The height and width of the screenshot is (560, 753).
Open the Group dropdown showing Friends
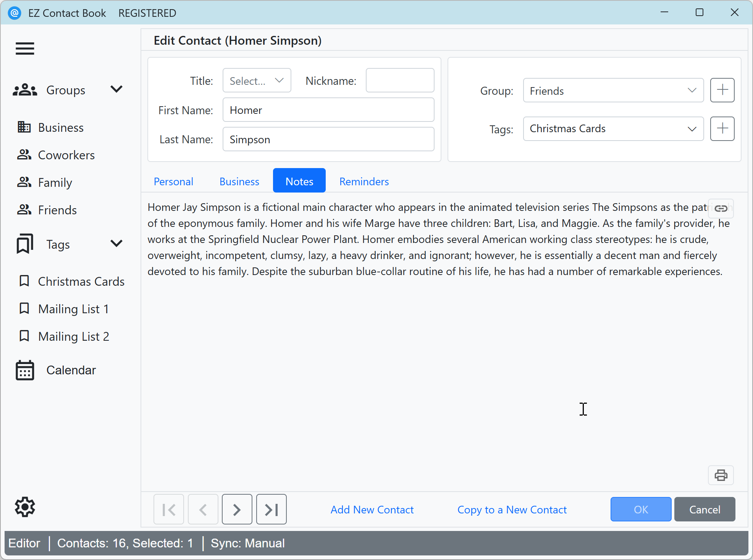[613, 91]
